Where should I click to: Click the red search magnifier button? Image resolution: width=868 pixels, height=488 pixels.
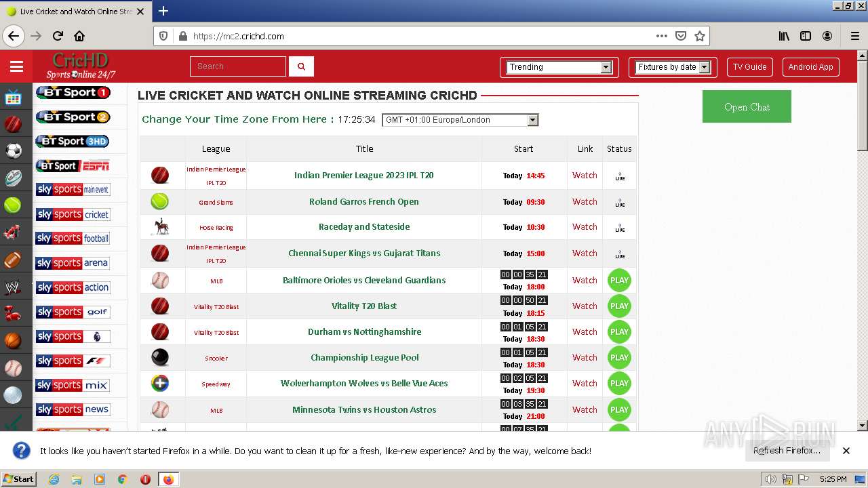(301, 66)
